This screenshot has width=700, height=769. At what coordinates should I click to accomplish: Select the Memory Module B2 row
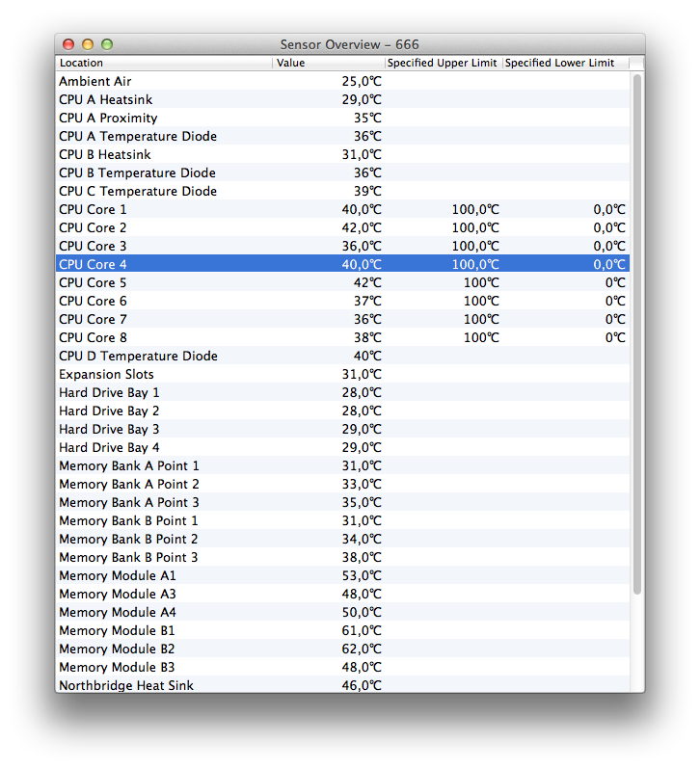click(x=342, y=649)
